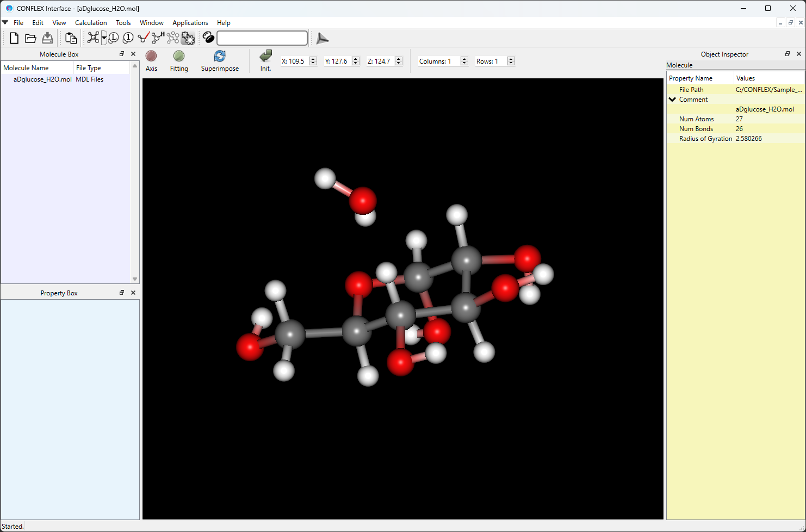The image size is (806, 532).
Task: Open the Calculation menu
Action: click(x=90, y=22)
